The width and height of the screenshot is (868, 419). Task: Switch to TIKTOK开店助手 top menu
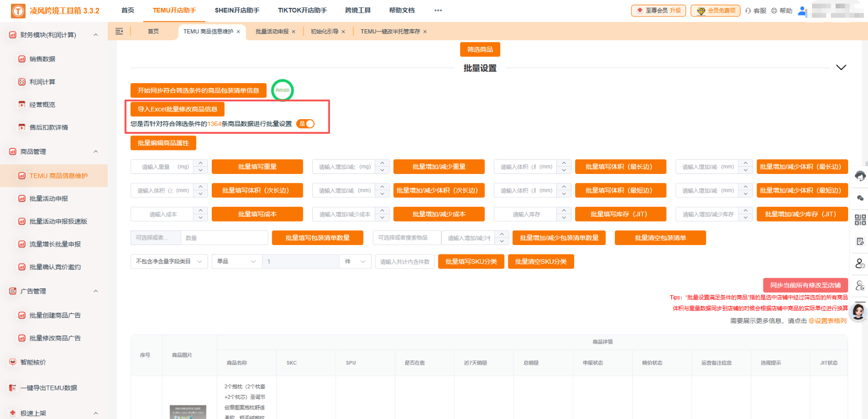pos(302,10)
